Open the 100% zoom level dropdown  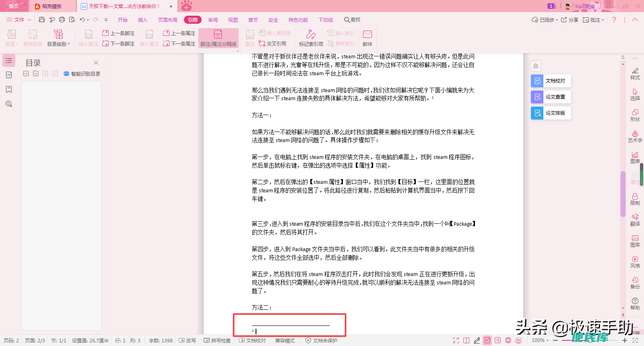pyautogui.click(x=540, y=340)
